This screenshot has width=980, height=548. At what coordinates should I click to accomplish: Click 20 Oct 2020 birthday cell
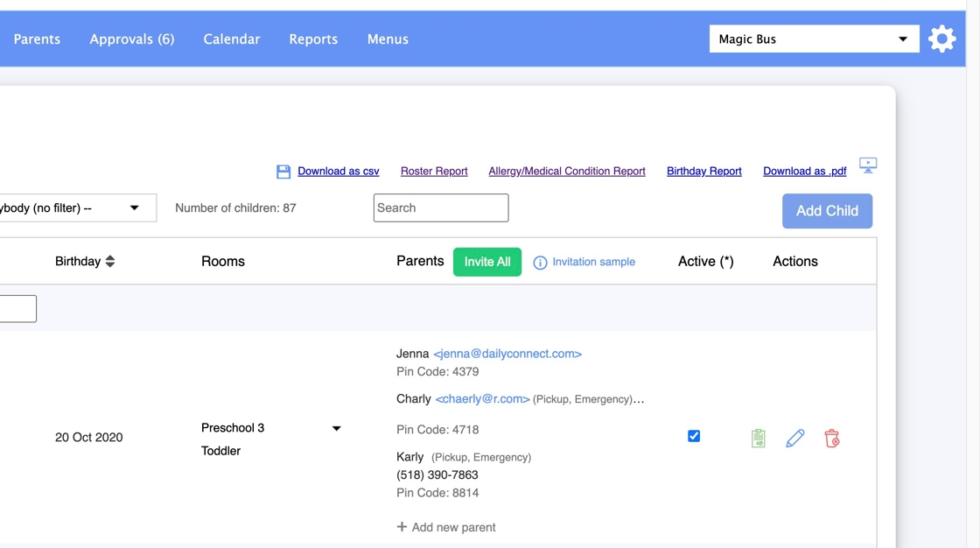point(88,438)
